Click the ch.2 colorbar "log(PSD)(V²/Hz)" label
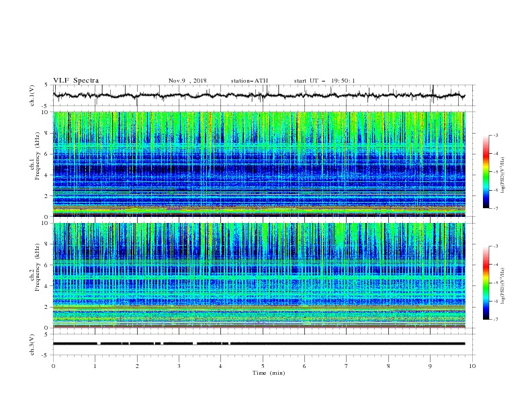The image size is (532, 411). 502,286
